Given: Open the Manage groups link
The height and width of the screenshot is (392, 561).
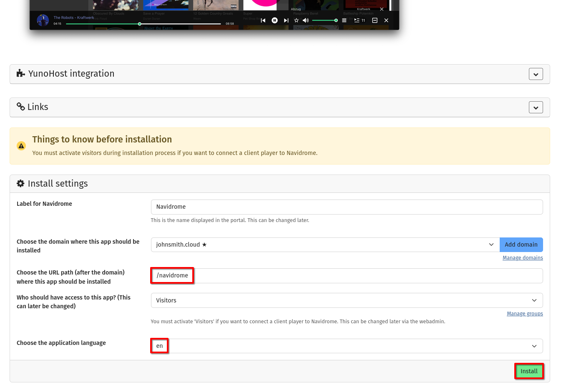Looking at the screenshot, I should [525, 314].
